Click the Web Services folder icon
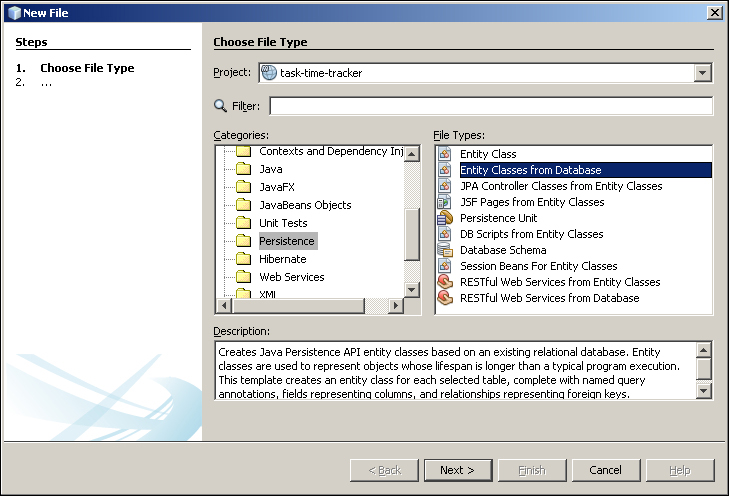The image size is (729, 496). coord(243,277)
